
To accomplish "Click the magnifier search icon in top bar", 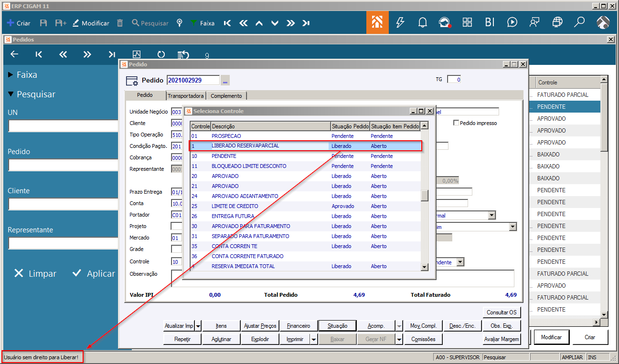I will tap(579, 22).
